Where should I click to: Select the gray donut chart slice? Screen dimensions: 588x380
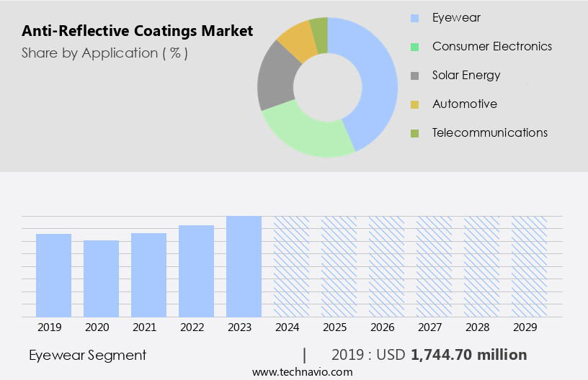(275, 78)
